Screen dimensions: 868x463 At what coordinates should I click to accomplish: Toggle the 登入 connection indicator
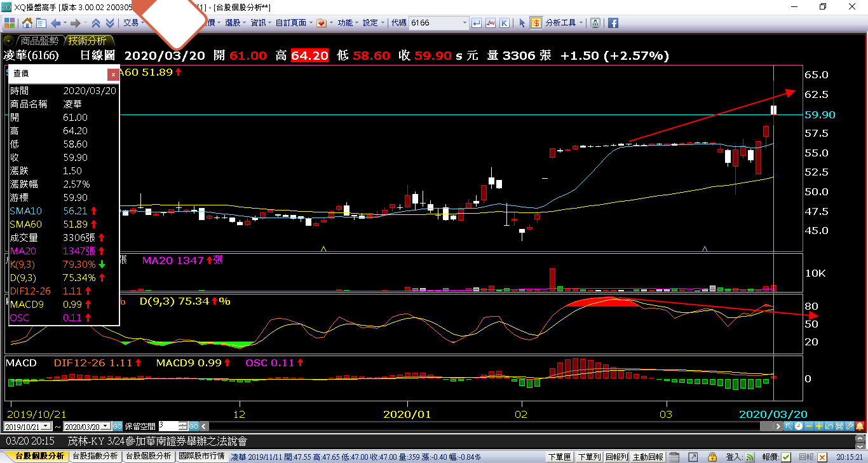(x=750, y=457)
